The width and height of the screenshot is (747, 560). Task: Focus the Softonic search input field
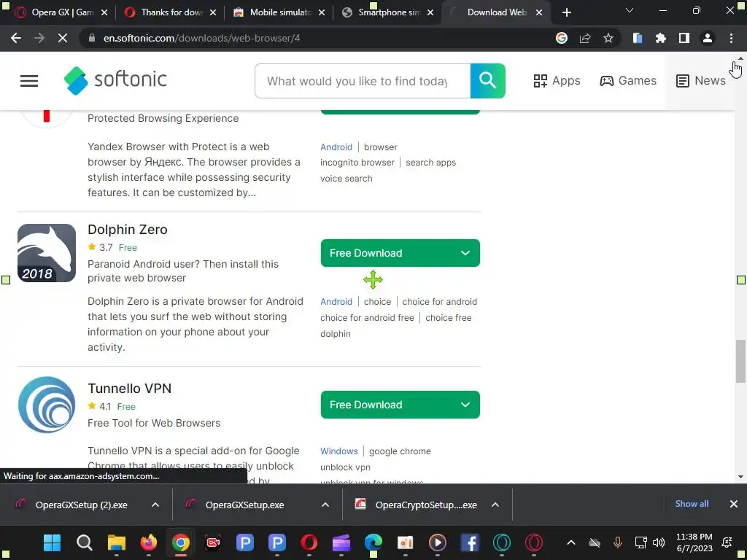[x=363, y=81]
